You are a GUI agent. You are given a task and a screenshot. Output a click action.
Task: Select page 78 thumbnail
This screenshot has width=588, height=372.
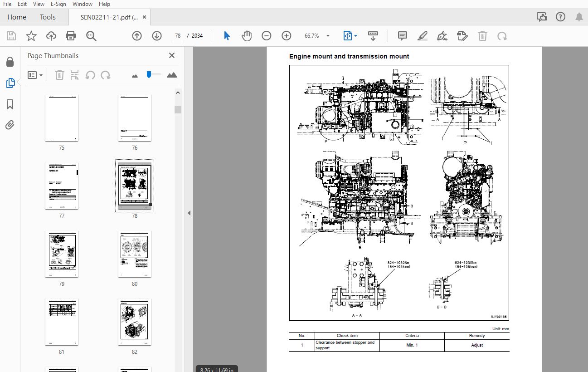[135, 186]
